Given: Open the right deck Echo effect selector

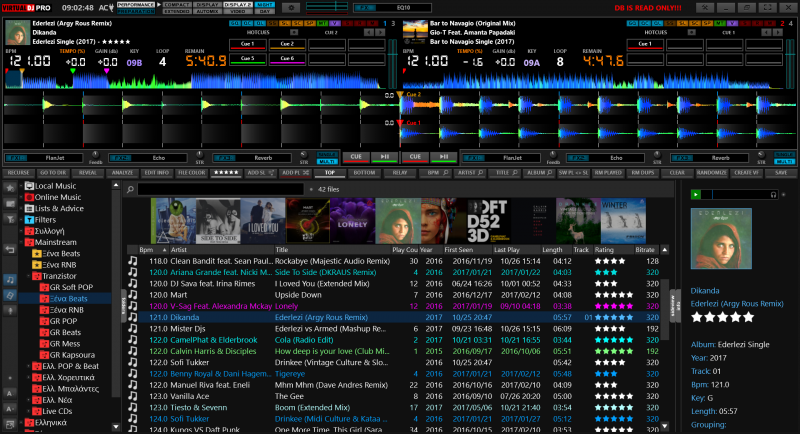Looking at the screenshot, I should click(616, 158).
